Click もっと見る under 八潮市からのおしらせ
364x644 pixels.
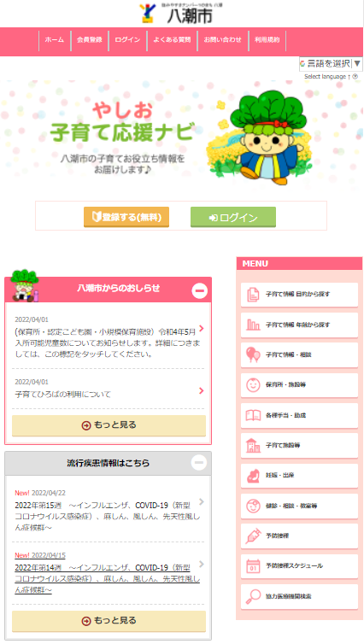pos(109,425)
